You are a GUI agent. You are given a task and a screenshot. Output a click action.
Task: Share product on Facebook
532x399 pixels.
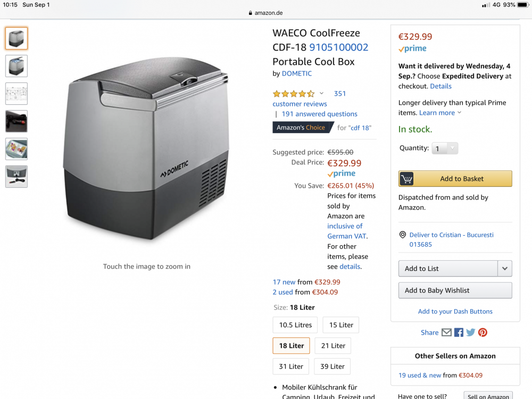tap(459, 332)
